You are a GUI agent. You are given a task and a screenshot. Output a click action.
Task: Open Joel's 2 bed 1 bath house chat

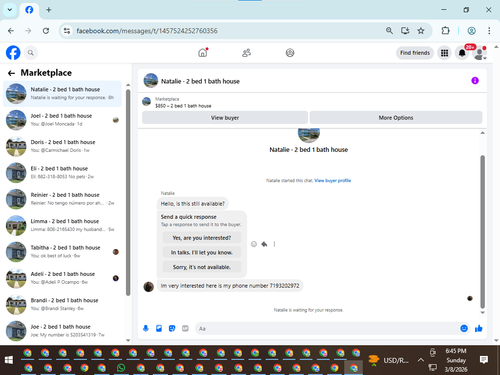(62, 120)
